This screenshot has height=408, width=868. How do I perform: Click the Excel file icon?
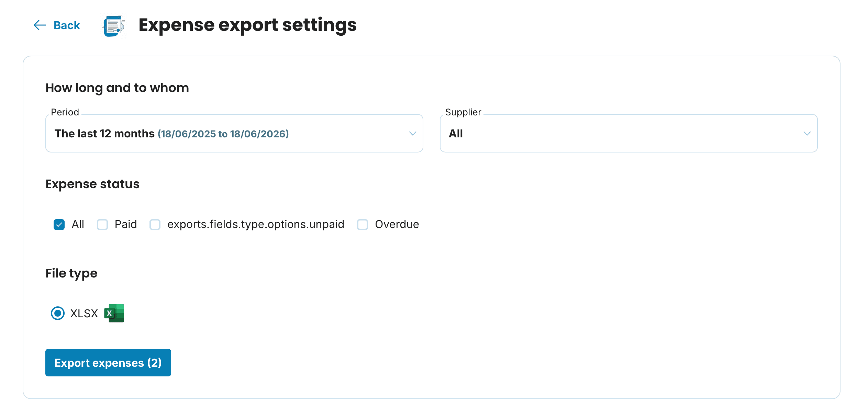click(x=114, y=313)
